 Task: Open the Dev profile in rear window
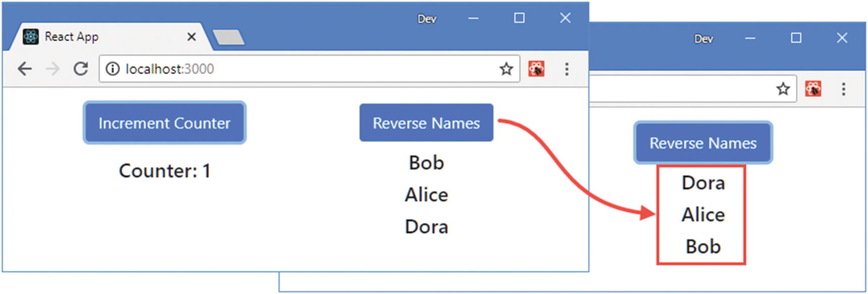703,39
